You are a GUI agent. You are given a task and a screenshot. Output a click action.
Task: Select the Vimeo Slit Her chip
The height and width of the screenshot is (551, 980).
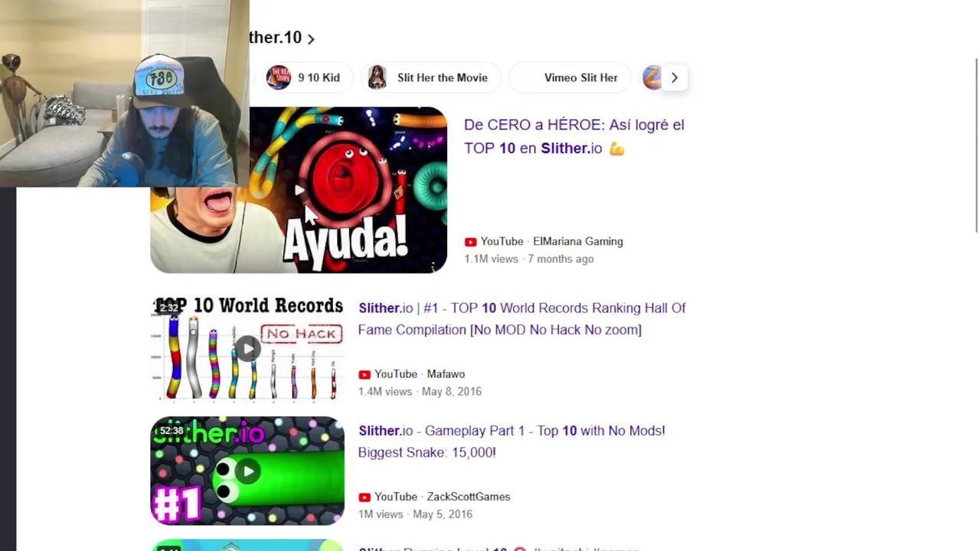[x=571, y=77]
